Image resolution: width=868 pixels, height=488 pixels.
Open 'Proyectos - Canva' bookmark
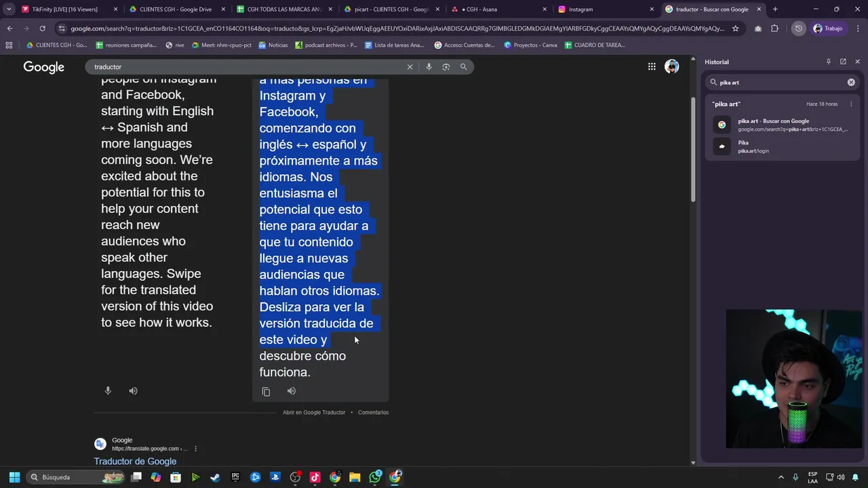(530, 45)
